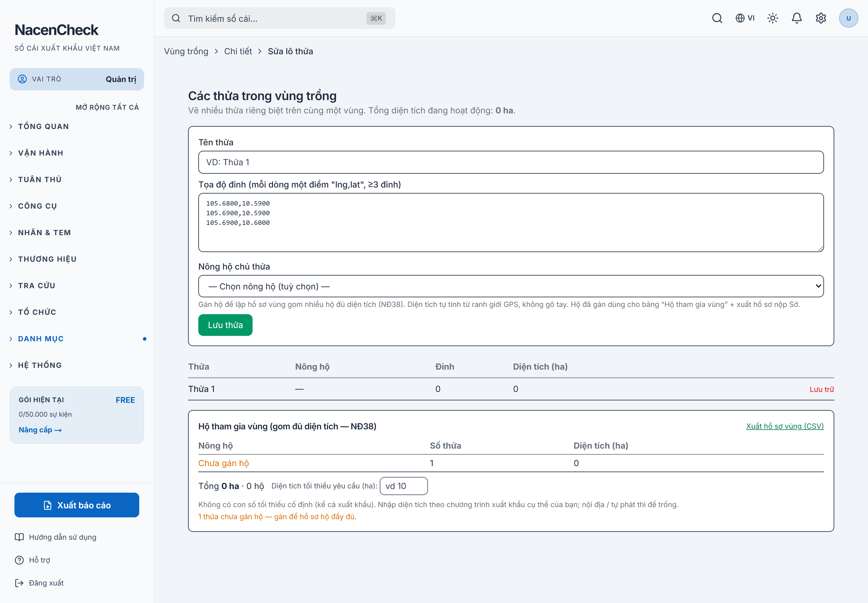Click the Xuất báo cáo button
This screenshot has width=868, height=603.
click(77, 505)
